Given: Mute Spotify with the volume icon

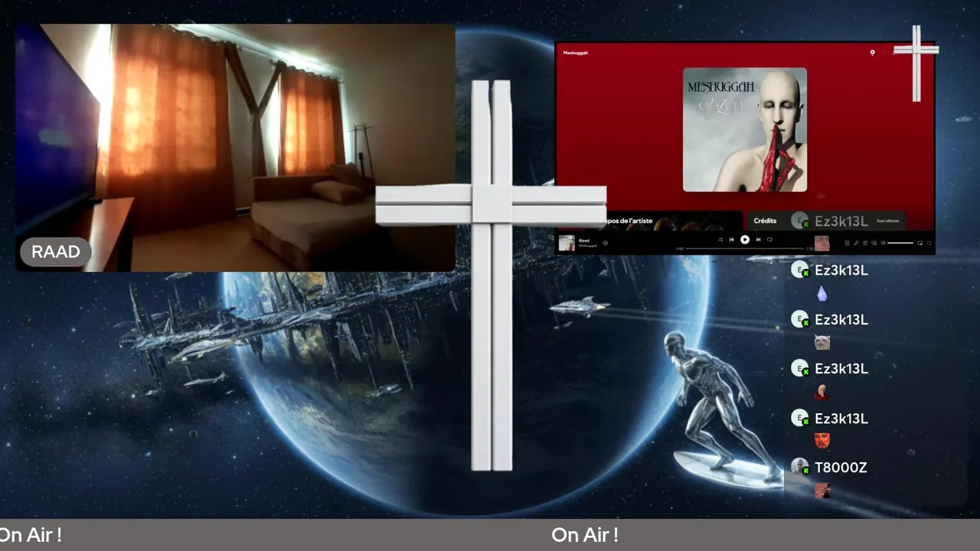Looking at the screenshot, I should point(883,243).
